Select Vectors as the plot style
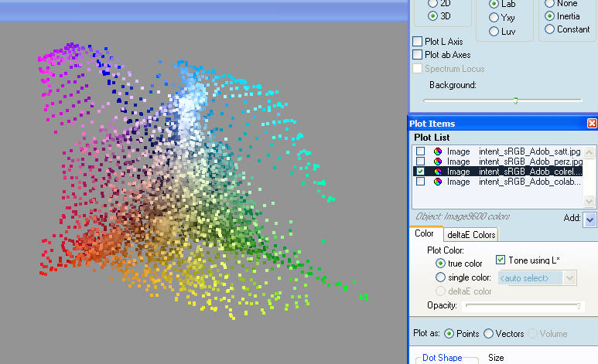Screen dimensions: 598x364 point(488,334)
